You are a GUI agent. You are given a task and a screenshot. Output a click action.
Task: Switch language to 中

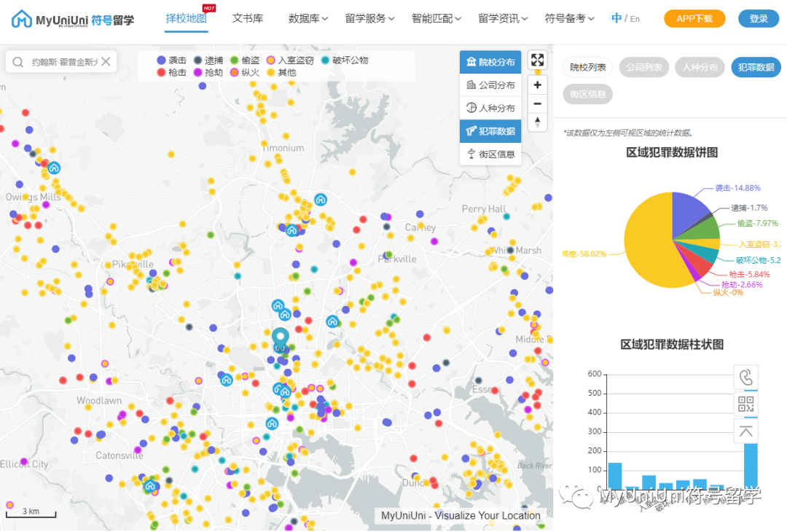click(616, 18)
